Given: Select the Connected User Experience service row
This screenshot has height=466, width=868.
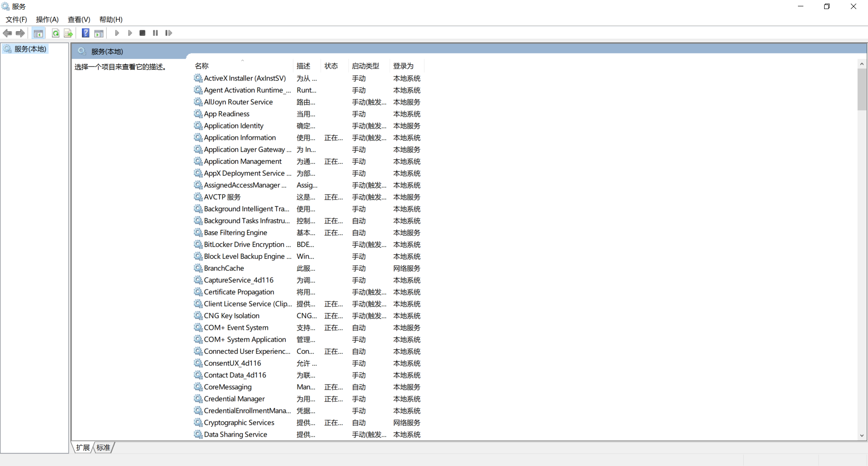Looking at the screenshot, I should (x=309, y=352).
